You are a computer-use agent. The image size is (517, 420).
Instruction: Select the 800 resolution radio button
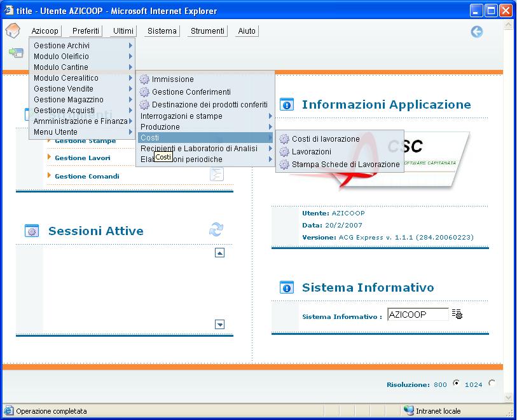point(456,383)
